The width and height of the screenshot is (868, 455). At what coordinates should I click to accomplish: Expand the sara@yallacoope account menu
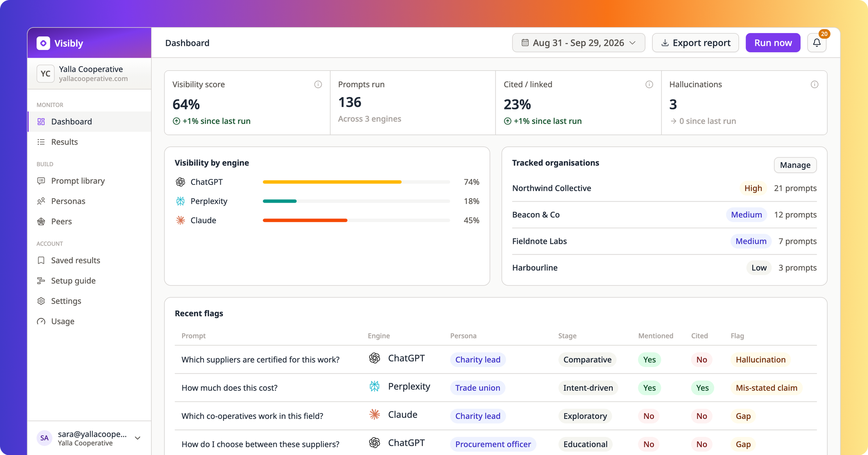[x=138, y=438]
